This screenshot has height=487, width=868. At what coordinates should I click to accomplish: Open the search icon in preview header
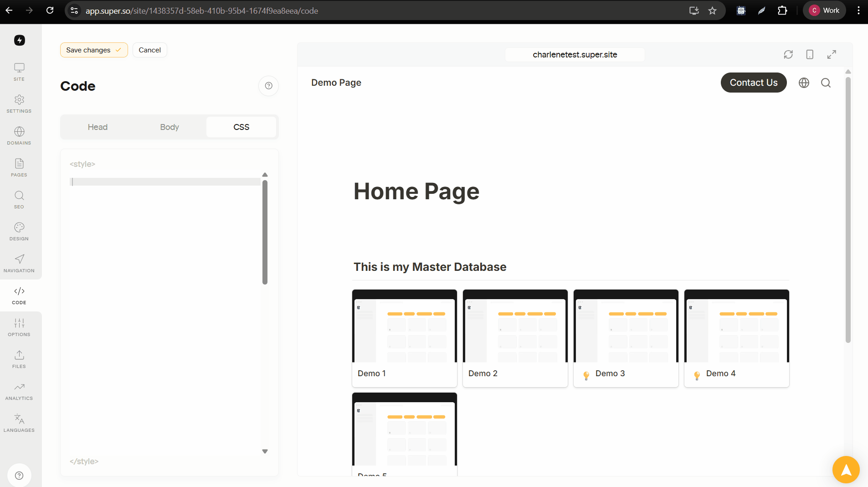(826, 83)
